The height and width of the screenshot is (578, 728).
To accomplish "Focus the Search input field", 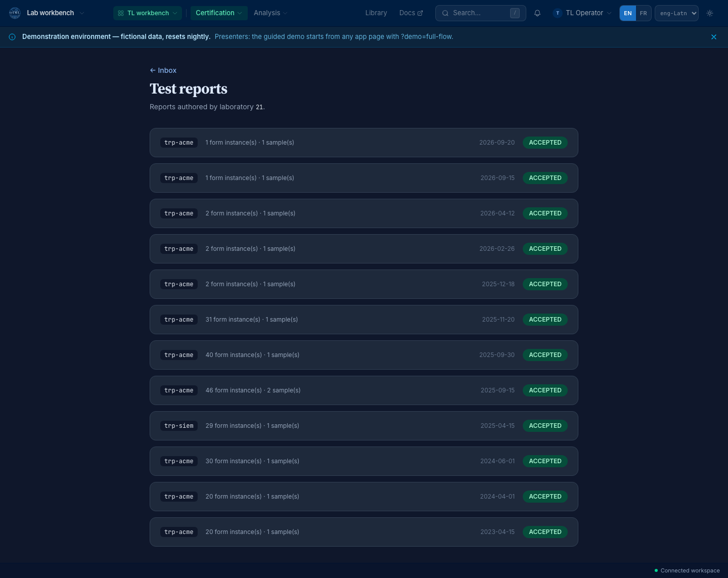I will [480, 13].
